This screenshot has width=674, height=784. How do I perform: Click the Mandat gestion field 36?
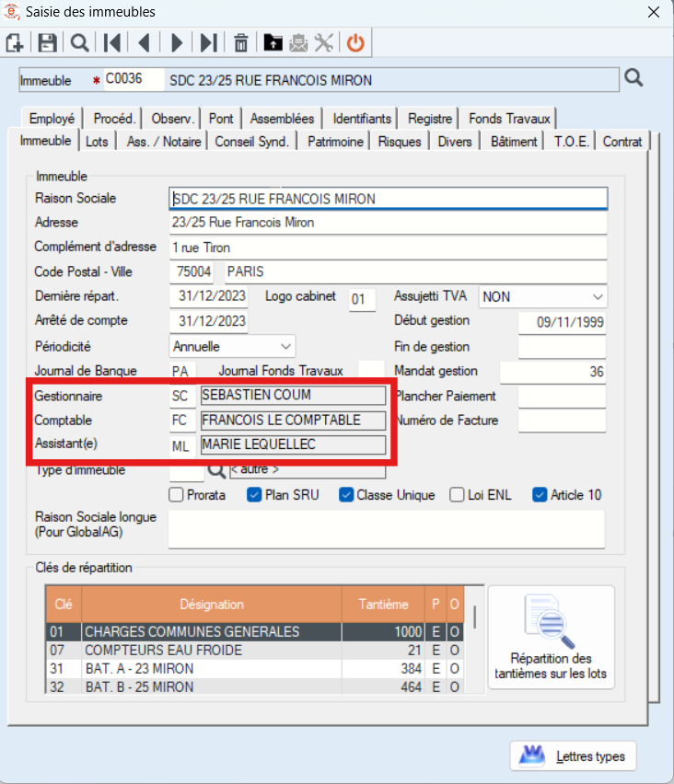coord(552,372)
